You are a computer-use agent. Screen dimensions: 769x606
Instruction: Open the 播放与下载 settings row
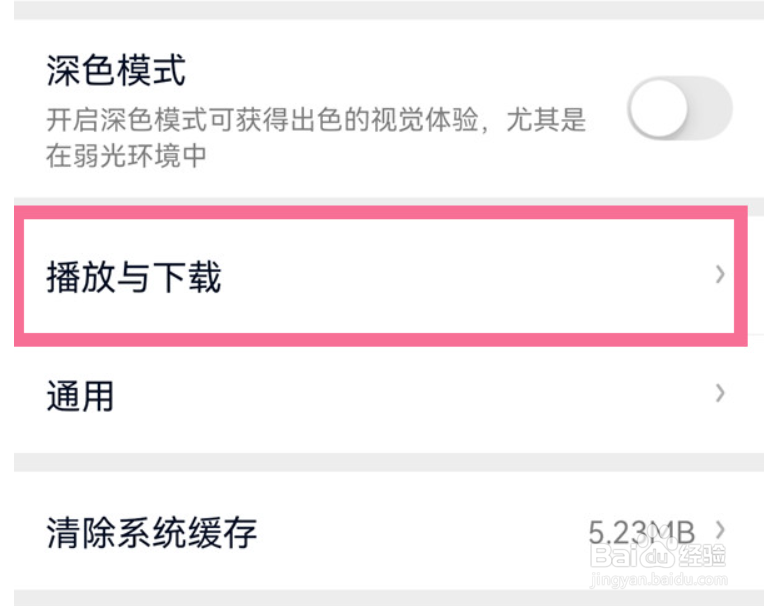pos(381,277)
